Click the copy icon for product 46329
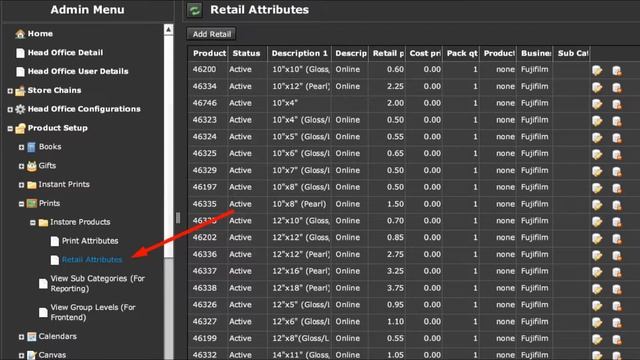 pos(617,171)
